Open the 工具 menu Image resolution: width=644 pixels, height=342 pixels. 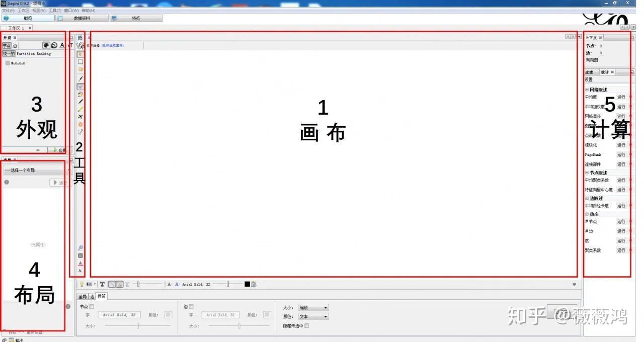pyautogui.click(x=55, y=10)
